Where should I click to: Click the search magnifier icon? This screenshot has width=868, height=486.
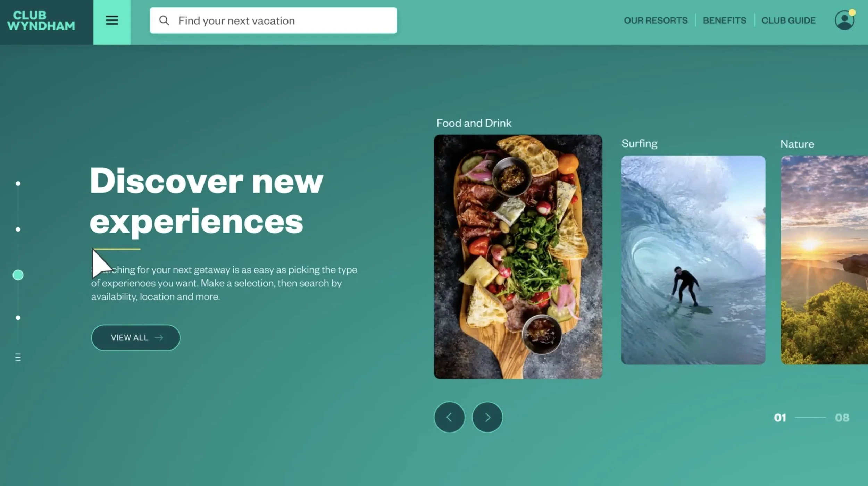pos(164,20)
